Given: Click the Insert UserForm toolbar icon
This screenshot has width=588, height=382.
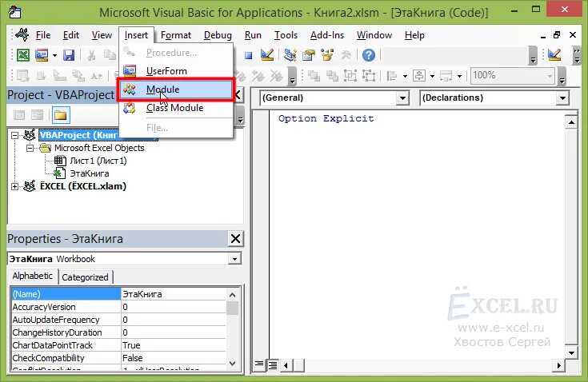Looking at the screenshot, I should 42,55.
